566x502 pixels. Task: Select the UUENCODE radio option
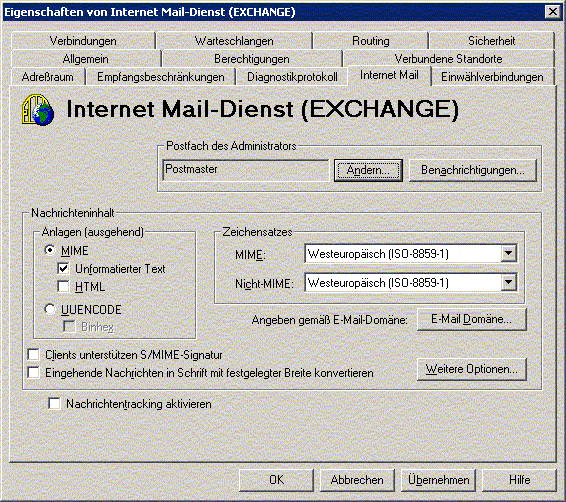coord(50,309)
